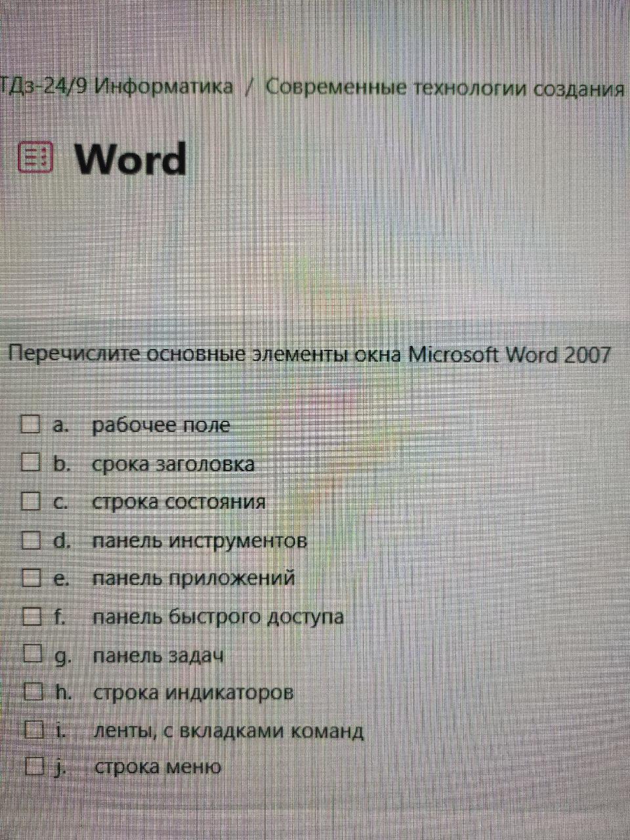Check option j строка меню
630x840 pixels.
pos(35,765)
